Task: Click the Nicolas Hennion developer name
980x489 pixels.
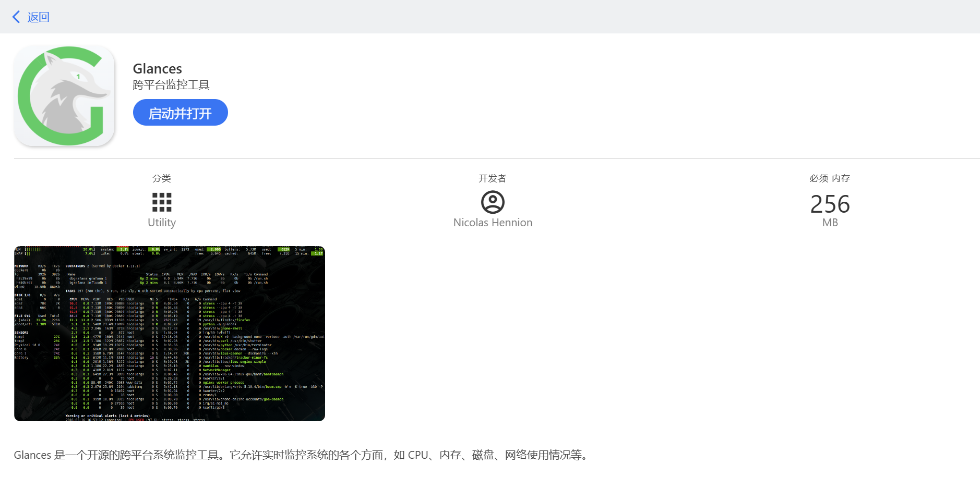Action: click(493, 223)
